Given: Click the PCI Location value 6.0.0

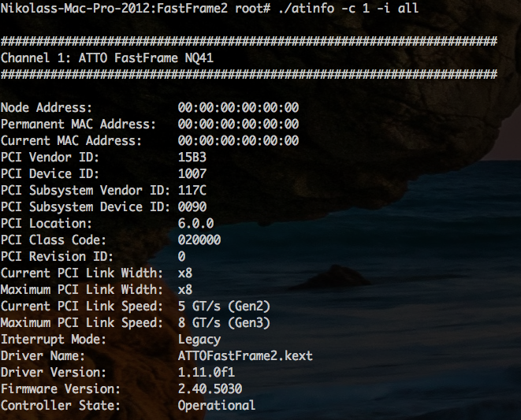Looking at the screenshot, I should tap(195, 224).
